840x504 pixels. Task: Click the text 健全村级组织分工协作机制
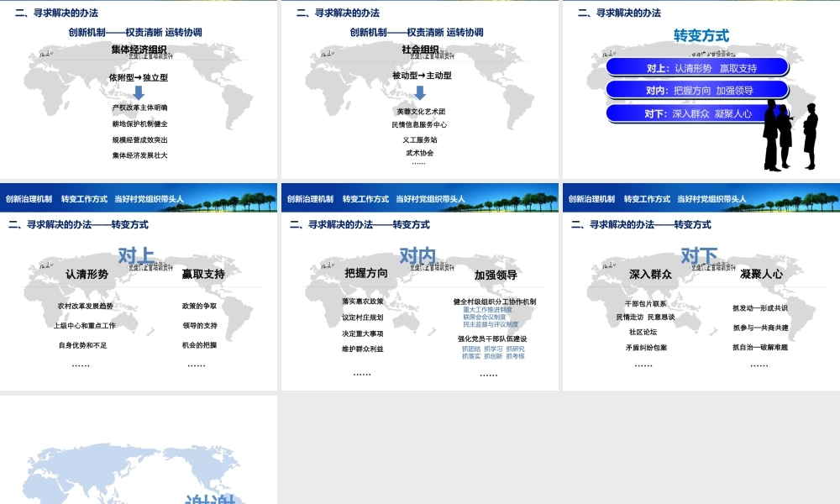(x=495, y=302)
